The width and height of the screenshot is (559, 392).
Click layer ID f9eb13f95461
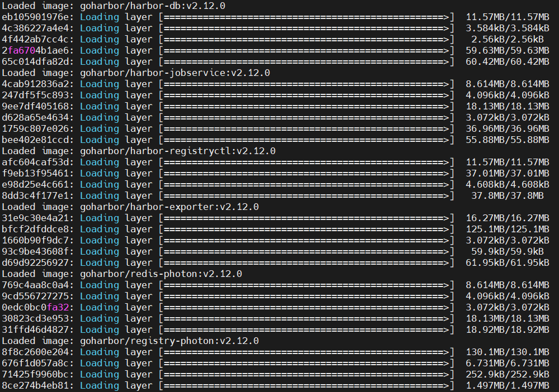pyautogui.click(x=37, y=173)
